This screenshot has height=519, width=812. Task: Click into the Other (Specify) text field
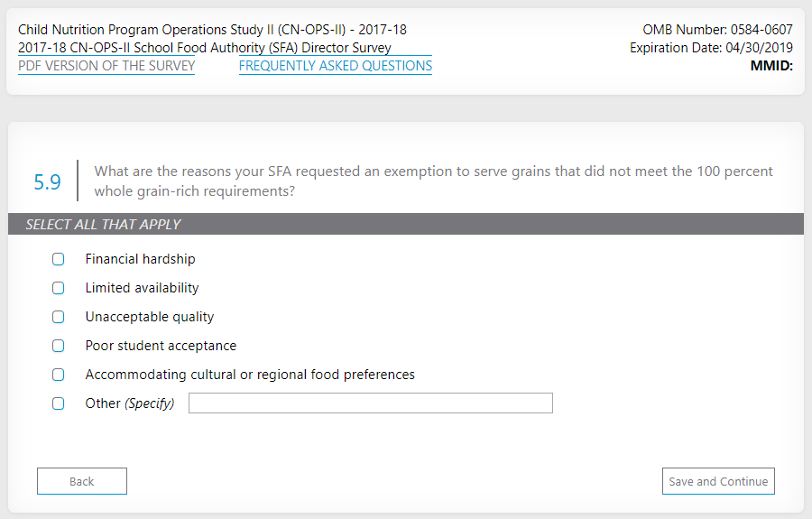pos(370,403)
